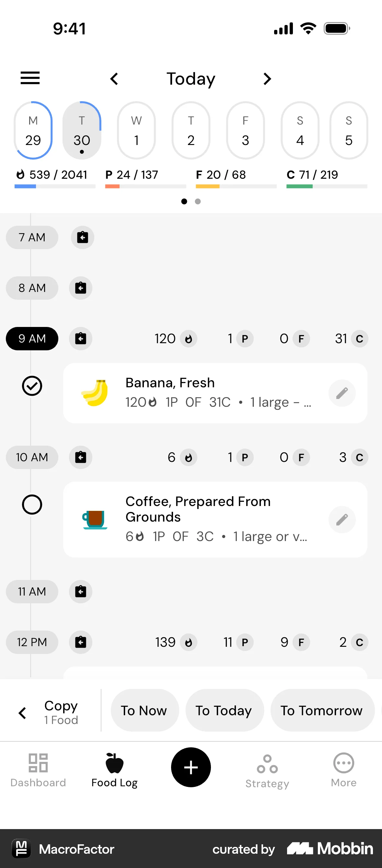Tap the black plus add button
Screen dimensions: 382x868
click(191, 767)
